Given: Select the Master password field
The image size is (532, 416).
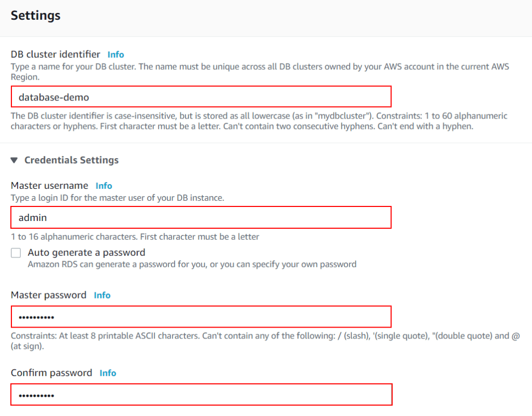Looking at the screenshot, I should (x=201, y=317).
